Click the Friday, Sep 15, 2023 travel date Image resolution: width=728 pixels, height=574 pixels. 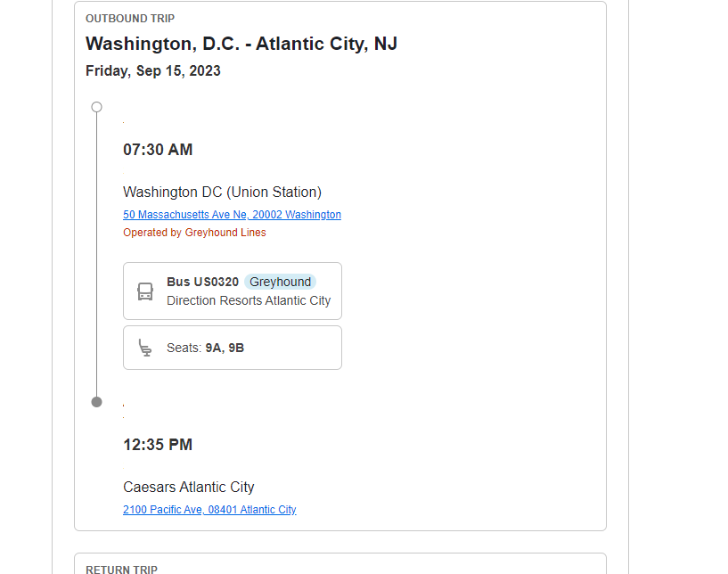pyautogui.click(x=152, y=70)
